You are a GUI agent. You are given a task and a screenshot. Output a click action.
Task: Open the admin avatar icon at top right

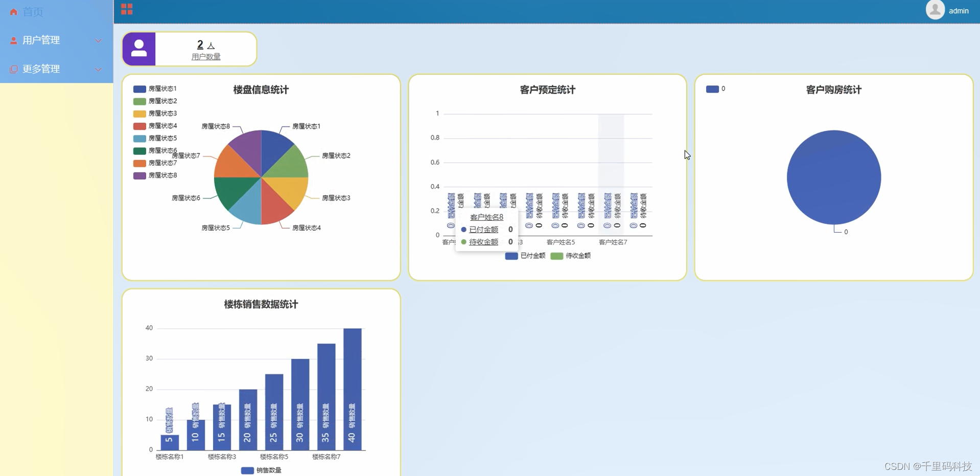coord(935,10)
